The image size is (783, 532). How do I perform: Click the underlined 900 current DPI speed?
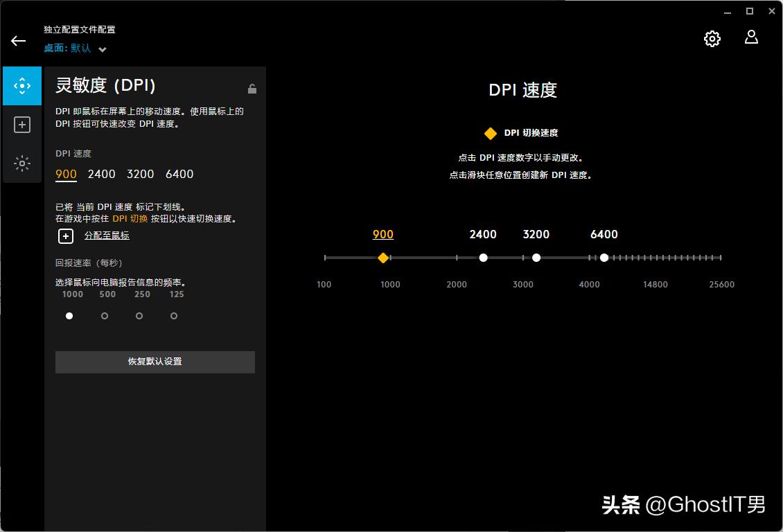66,174
